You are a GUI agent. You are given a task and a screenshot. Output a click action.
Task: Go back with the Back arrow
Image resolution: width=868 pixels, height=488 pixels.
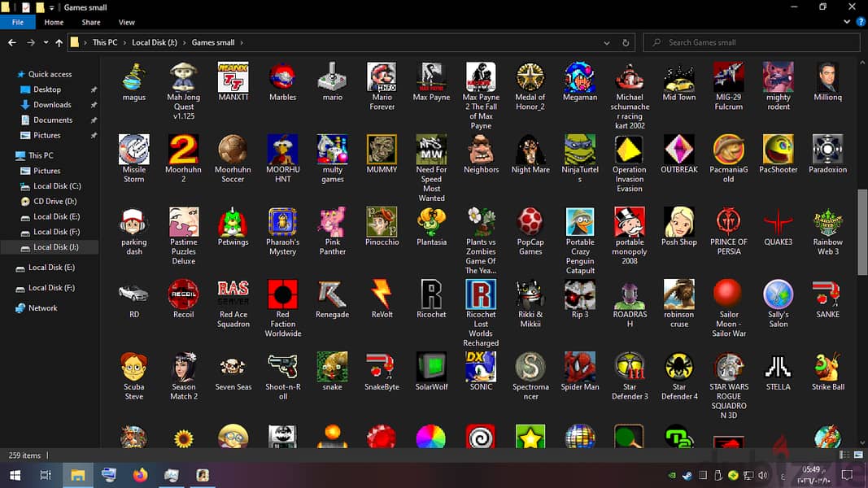(x=12, y=42)
